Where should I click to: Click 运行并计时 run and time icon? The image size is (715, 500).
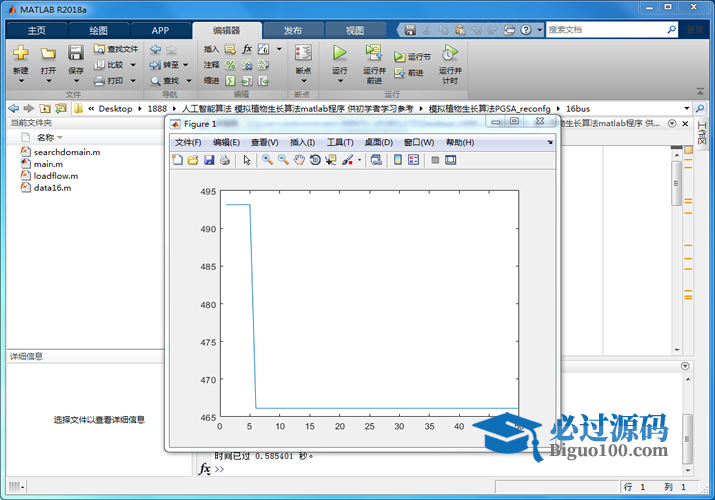pos(450,53)
